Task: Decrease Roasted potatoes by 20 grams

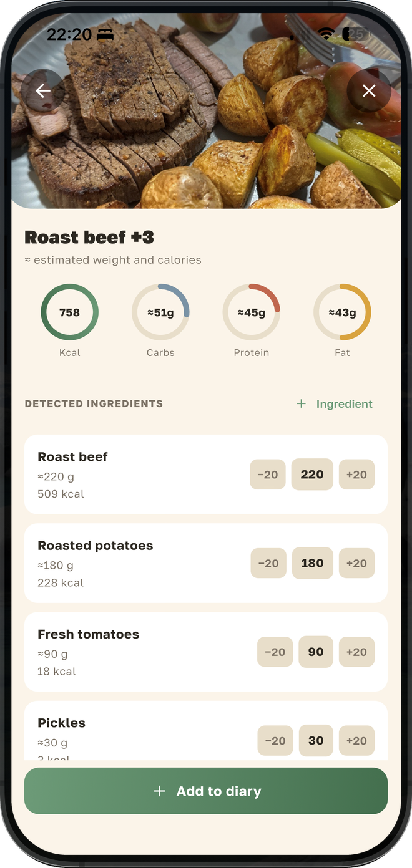Action: (268, 563)
